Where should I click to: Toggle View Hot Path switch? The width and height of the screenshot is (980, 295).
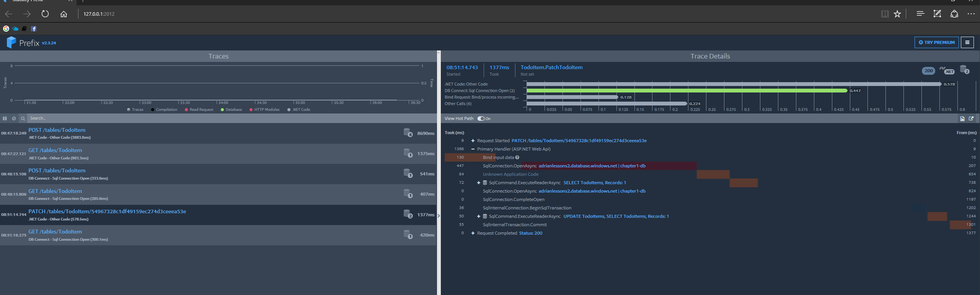pos(481,118)
